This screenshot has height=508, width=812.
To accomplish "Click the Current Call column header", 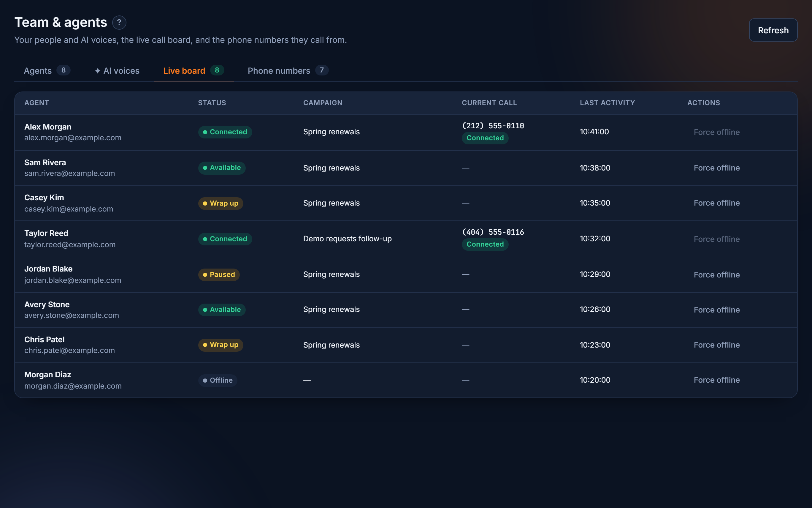I will coord(489,103).
